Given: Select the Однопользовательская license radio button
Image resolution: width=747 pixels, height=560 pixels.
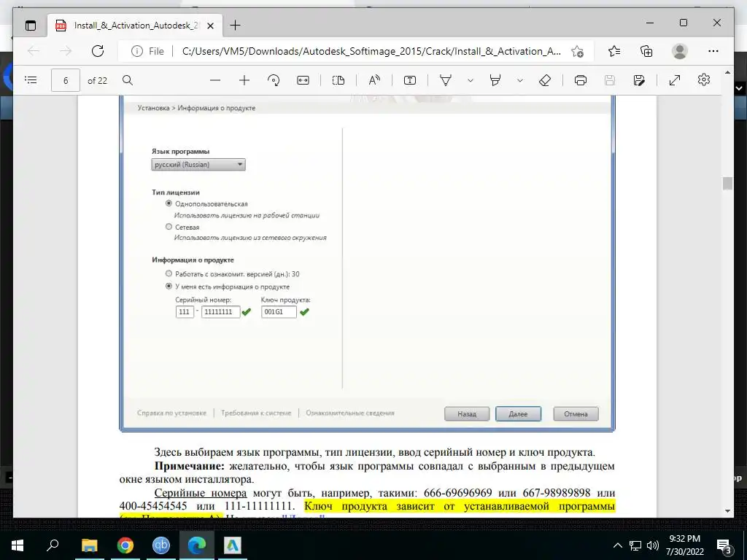Looking at the screenshot, I should coord(169,203).
